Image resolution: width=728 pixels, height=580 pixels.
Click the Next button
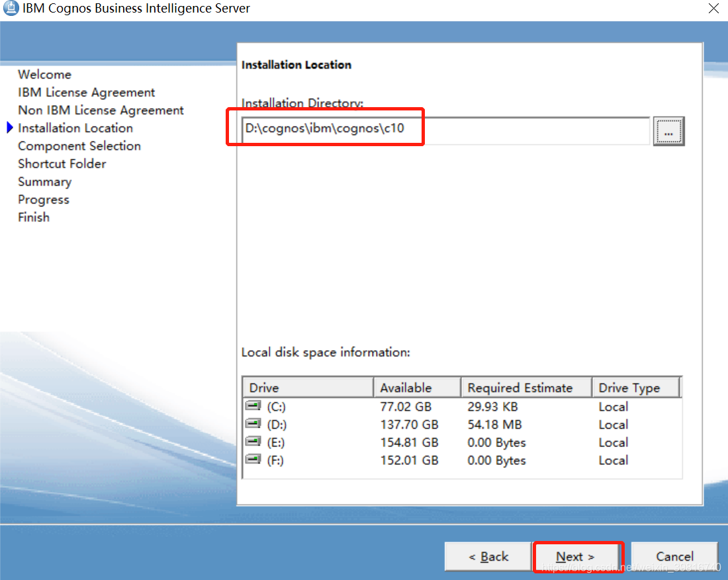(576, 556)
